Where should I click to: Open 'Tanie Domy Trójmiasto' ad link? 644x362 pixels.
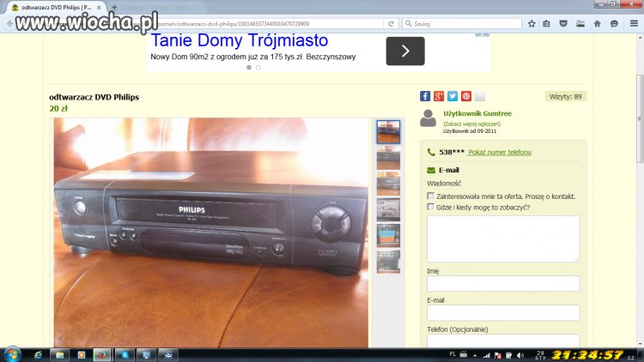[x=240, y=40]
